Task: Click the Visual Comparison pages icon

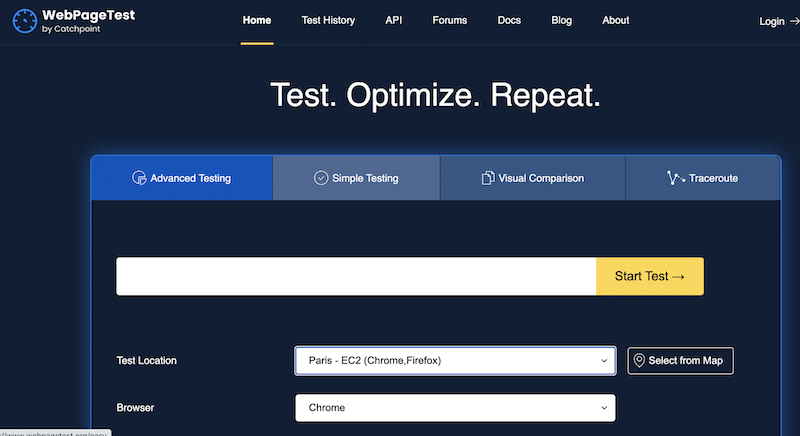Action: [488, 178]
